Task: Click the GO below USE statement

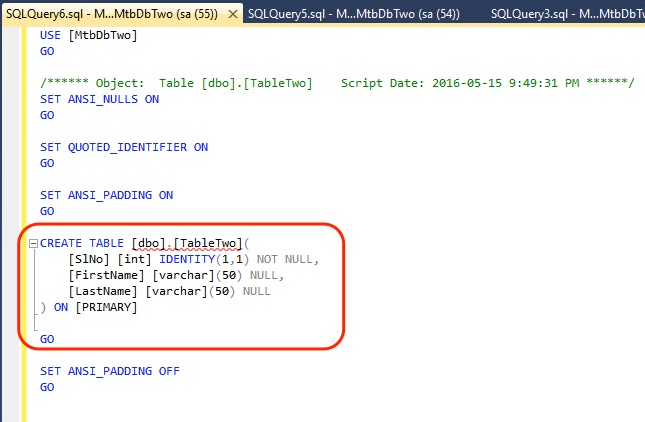Action: (x=47, y=51)
